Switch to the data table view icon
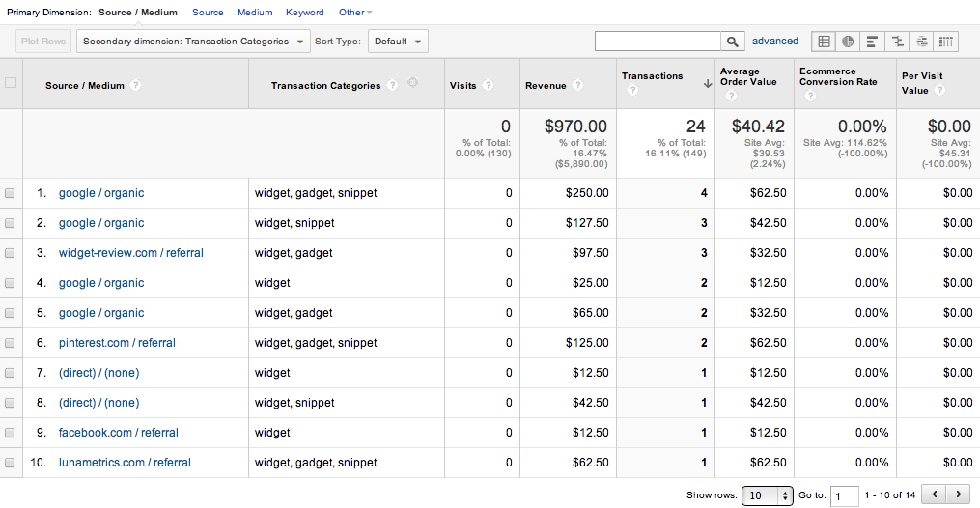This screenshot has height=508, width=980. (x=824, y=42)
